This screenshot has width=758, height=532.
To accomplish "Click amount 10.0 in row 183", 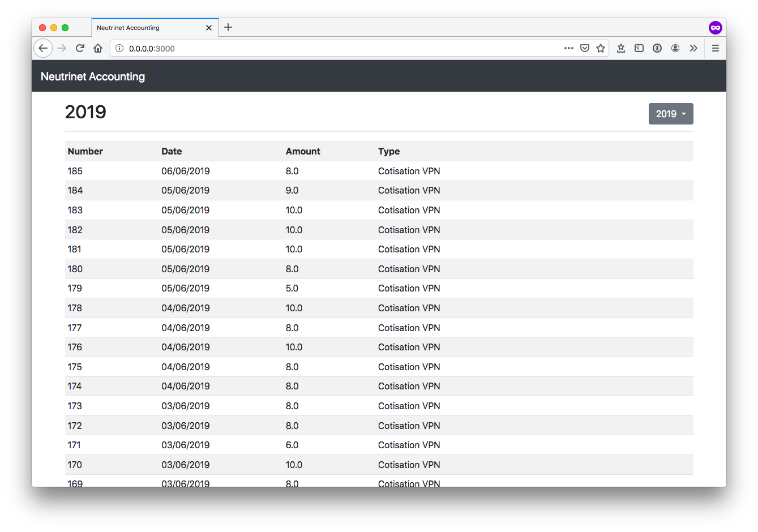I will pyautogui.click(x=294, y=210).
